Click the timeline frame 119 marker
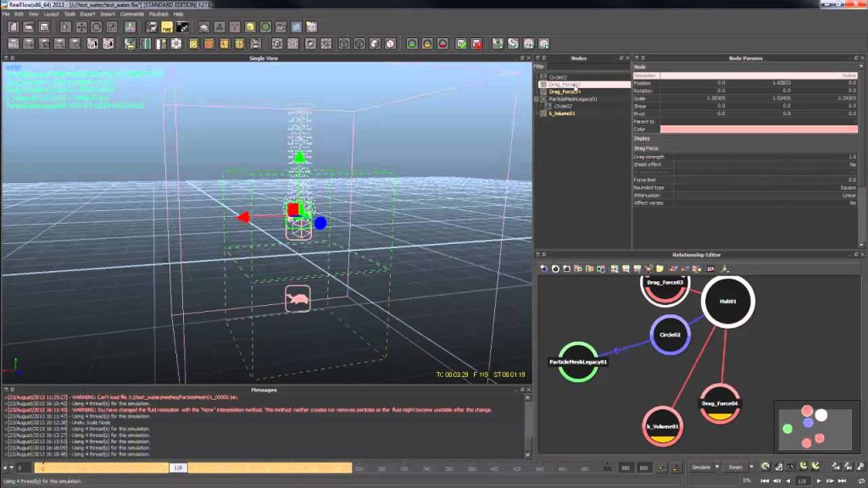Image resolution: width=868 pixels, height=488 pixels. (x=178, y=468)
